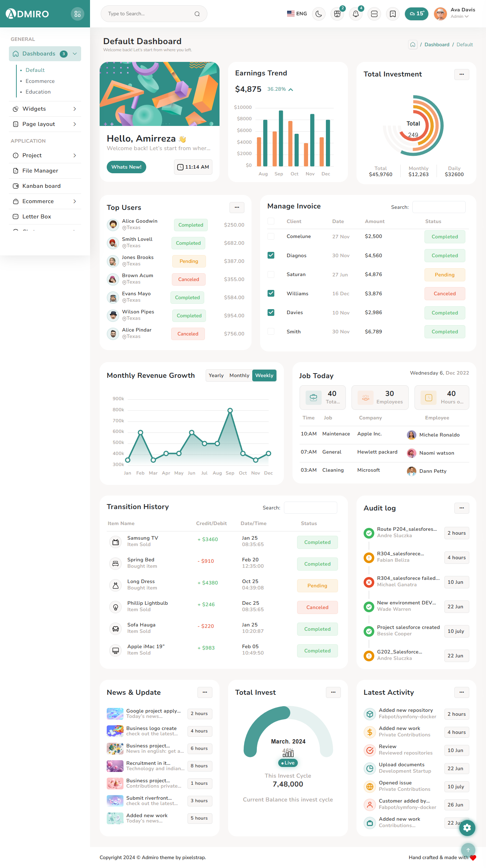Click the Whats New! button
Screen dimensions: 486x868
[126, 167]
